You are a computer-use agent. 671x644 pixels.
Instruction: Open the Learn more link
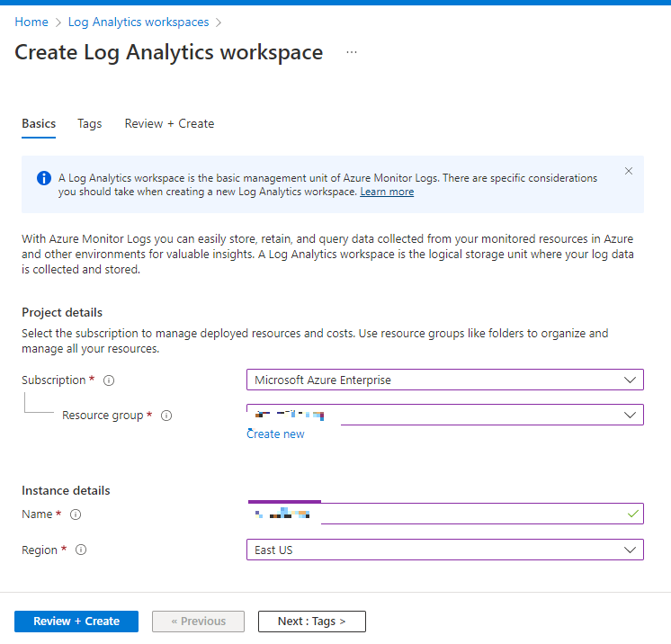pyautogui.click(x=387, y=192)
